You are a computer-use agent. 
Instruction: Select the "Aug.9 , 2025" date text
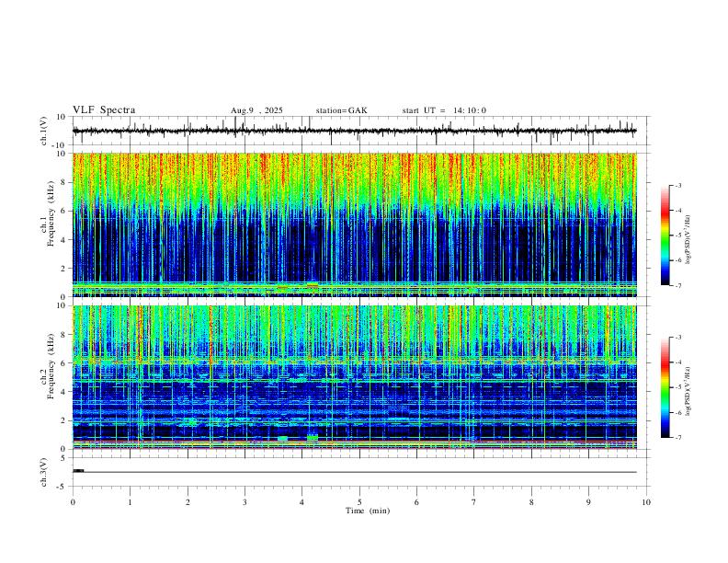pos(256,110)
